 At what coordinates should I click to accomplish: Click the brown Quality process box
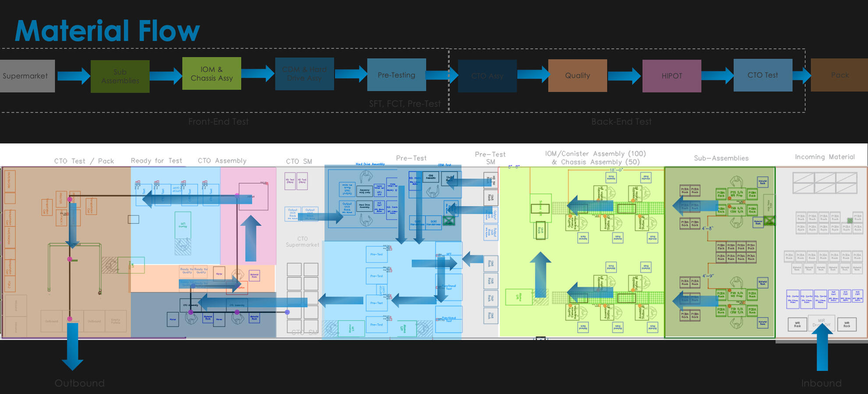tap(577, 76)
